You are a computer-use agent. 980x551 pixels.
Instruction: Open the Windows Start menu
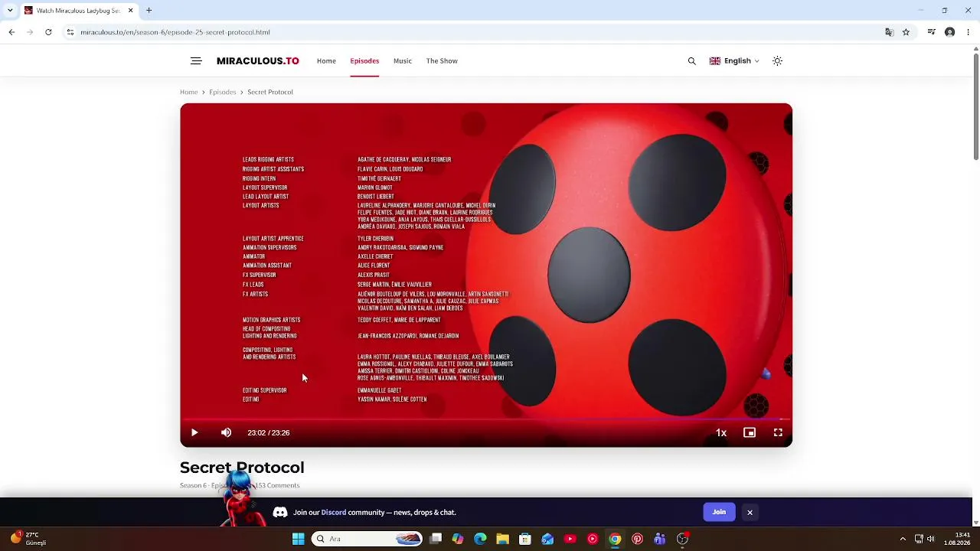298,539
